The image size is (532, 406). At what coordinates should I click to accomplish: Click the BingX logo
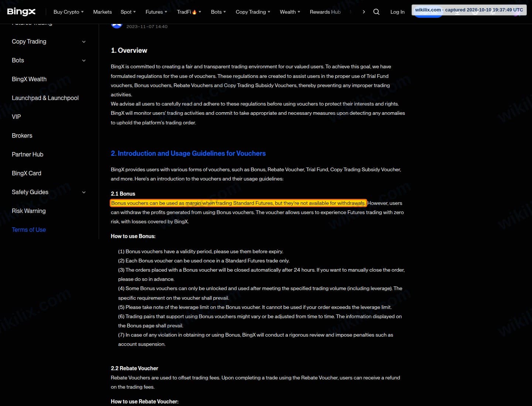(21, 12)
